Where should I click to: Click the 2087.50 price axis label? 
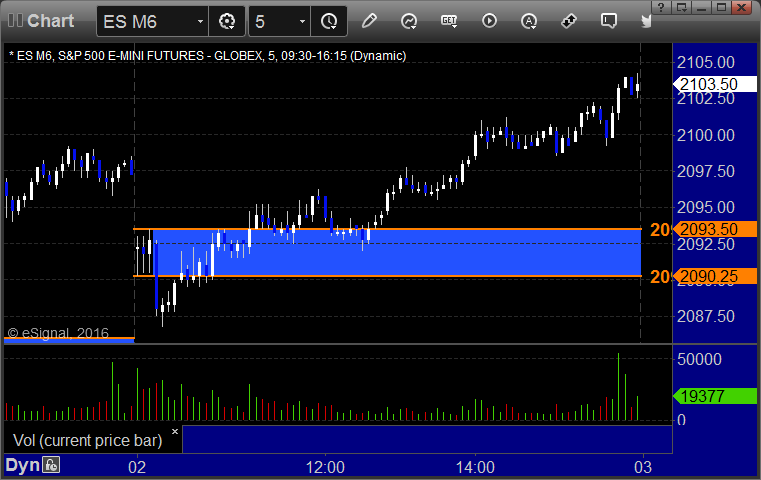[706, 316]
